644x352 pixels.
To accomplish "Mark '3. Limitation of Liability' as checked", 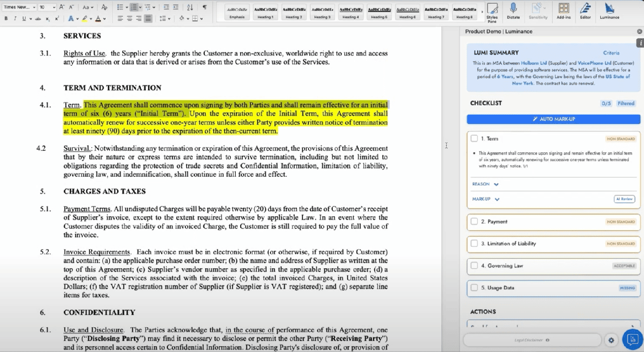I will (x=474, y=244).
